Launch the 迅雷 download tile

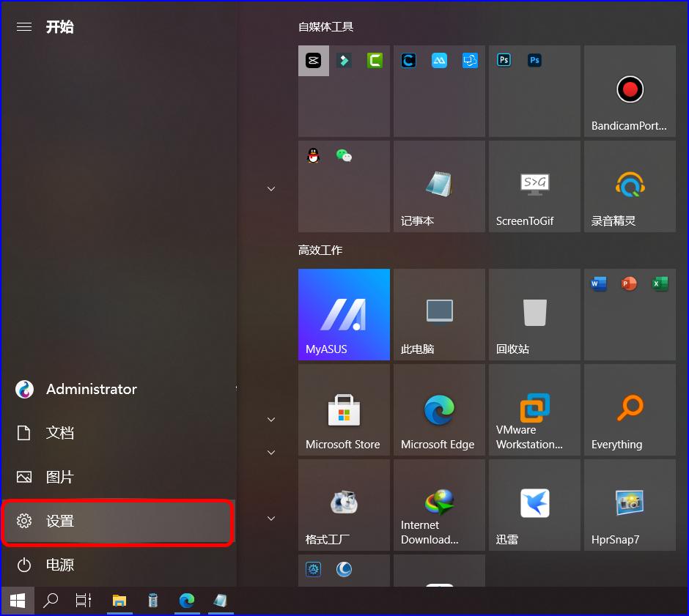534,505
